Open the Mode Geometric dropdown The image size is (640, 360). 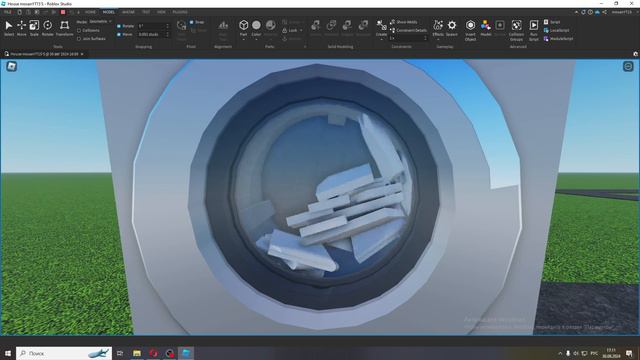point(100,22)
